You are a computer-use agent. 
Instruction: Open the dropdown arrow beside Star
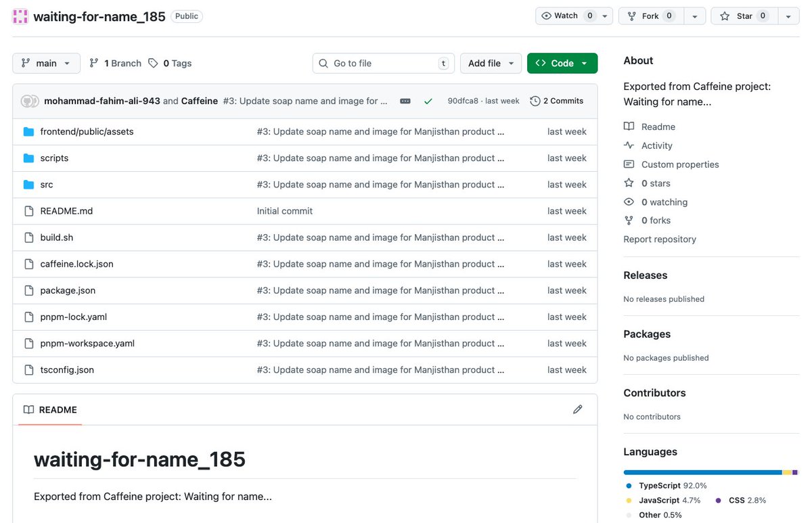[788, 16]
